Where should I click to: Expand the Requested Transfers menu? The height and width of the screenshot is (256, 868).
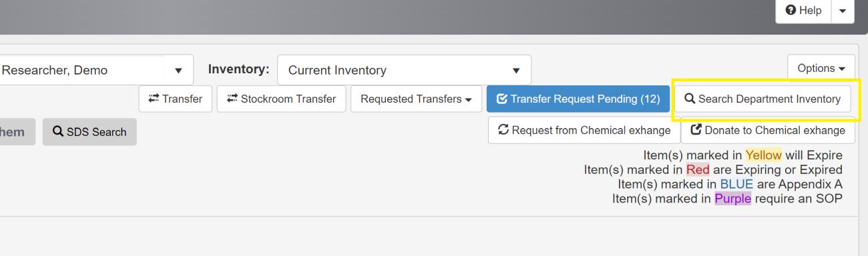(x=416, y=99)
